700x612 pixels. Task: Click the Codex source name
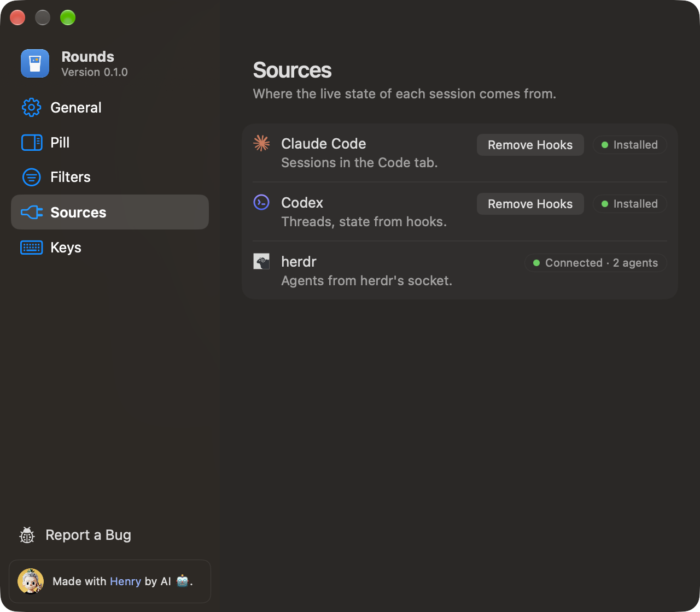(x=302, y=203)
